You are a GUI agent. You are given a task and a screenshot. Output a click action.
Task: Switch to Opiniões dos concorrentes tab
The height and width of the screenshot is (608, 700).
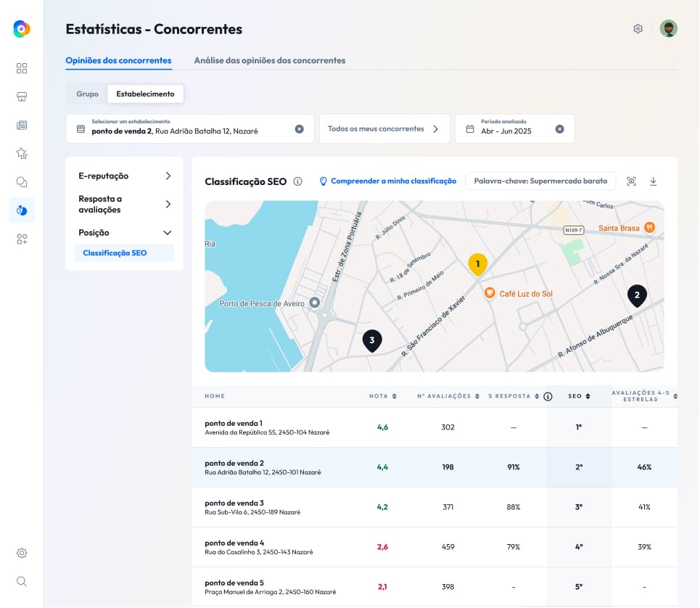(x=118, y=61)
